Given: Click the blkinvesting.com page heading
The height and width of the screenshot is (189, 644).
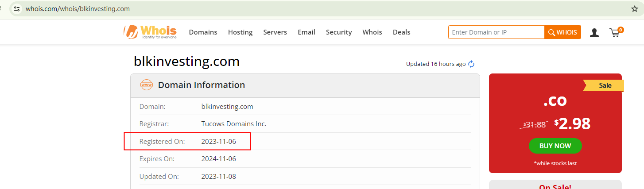Looking at the screenshot, I should (186, 62).
